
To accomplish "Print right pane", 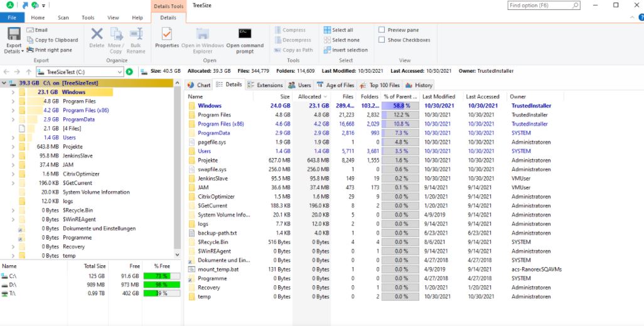I will pos(50,50).
